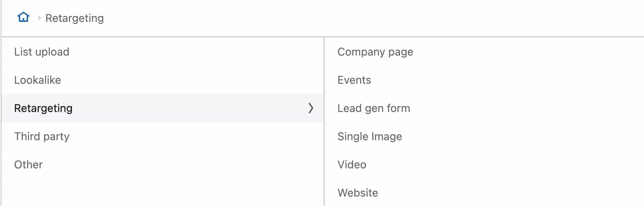644x206 pixels.
Task: Select the highlighted Retargeting category row
Action: [163, 108]
